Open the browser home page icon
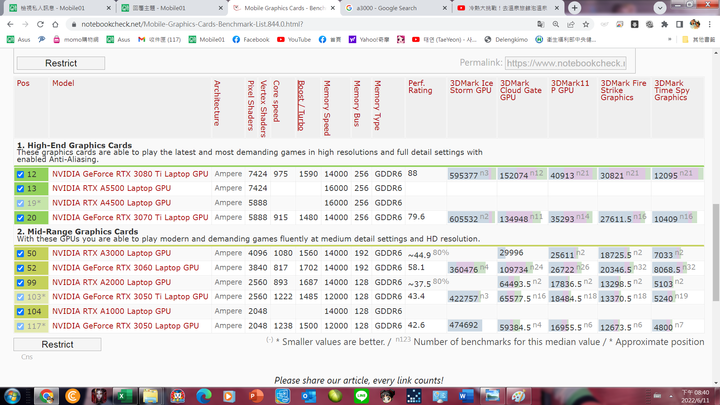 click(55, 24)
